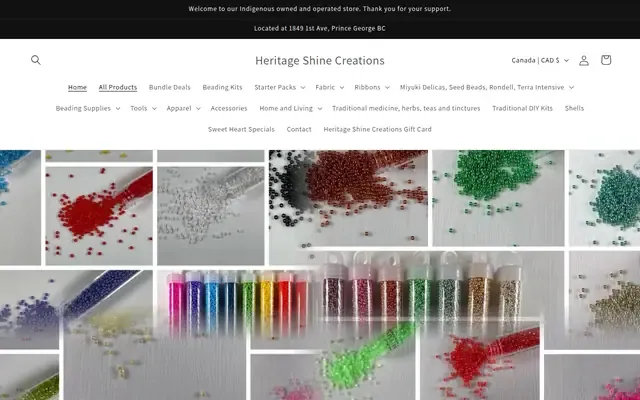Click the red spilled beads photo
640x400 pixels.
[x=99, y=216]
